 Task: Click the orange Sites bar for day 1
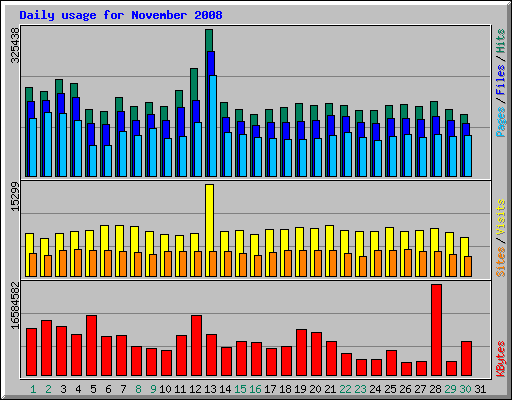(x=33, y=265)
